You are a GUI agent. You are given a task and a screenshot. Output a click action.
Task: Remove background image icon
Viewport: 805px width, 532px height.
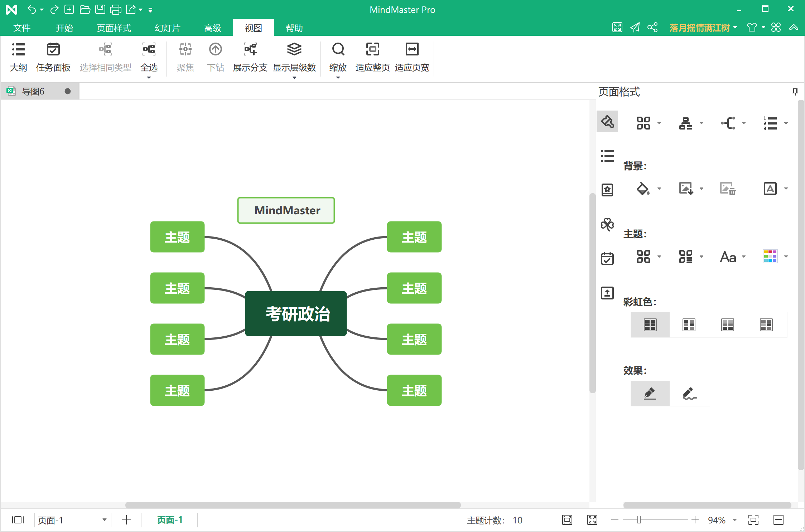click(728, 188)
